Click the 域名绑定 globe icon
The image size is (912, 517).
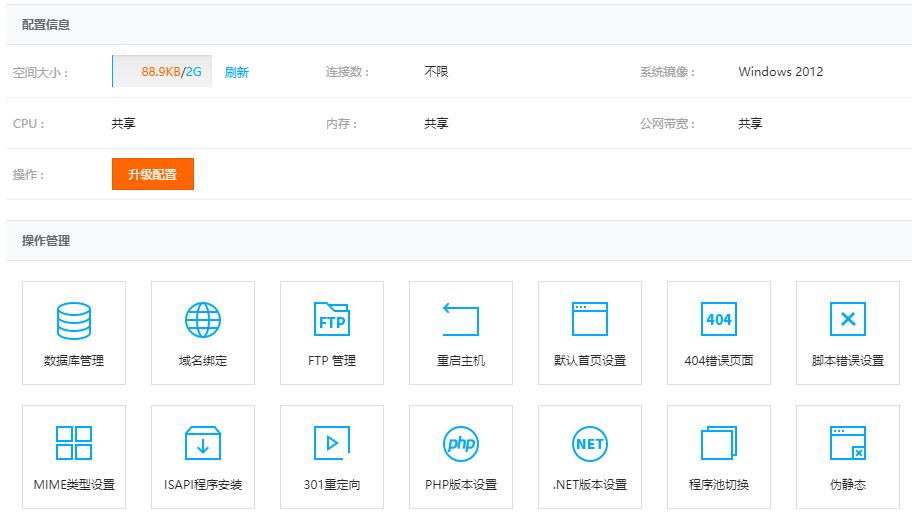click(203, 320)
